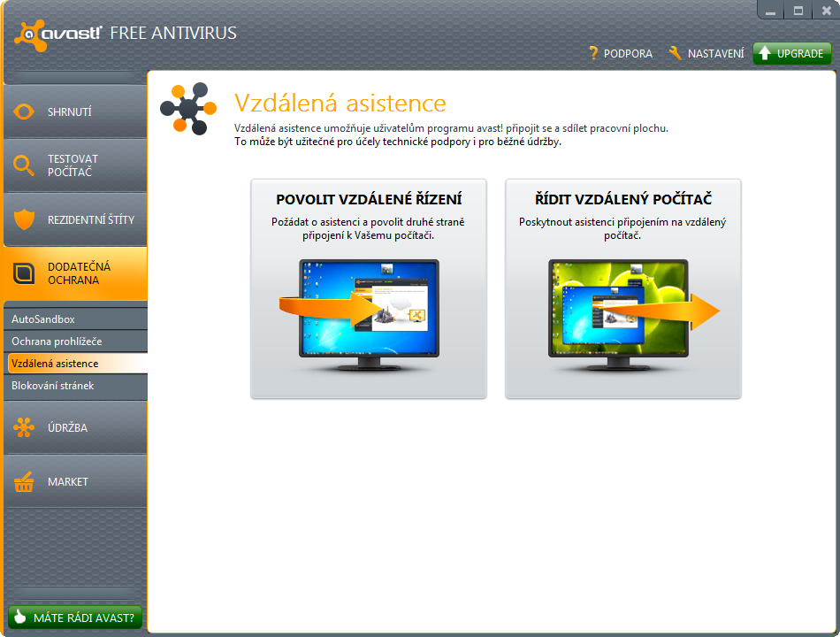Open the Shrnutí section
Screen dimensions: 840x637
coord(75,111)
